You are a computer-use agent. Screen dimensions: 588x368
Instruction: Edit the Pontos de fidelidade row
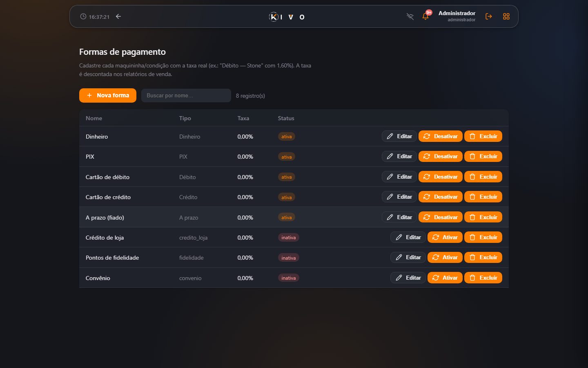[408, 257]
